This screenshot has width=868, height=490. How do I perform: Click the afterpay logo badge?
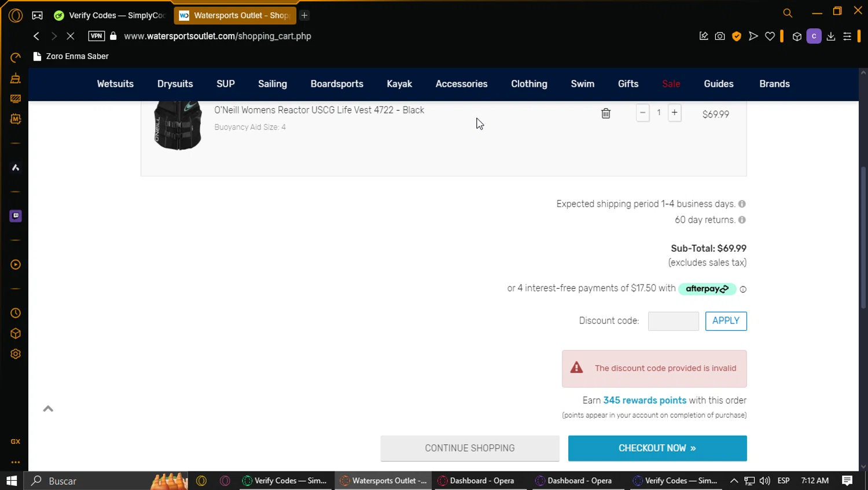click(x=707, y=289)
